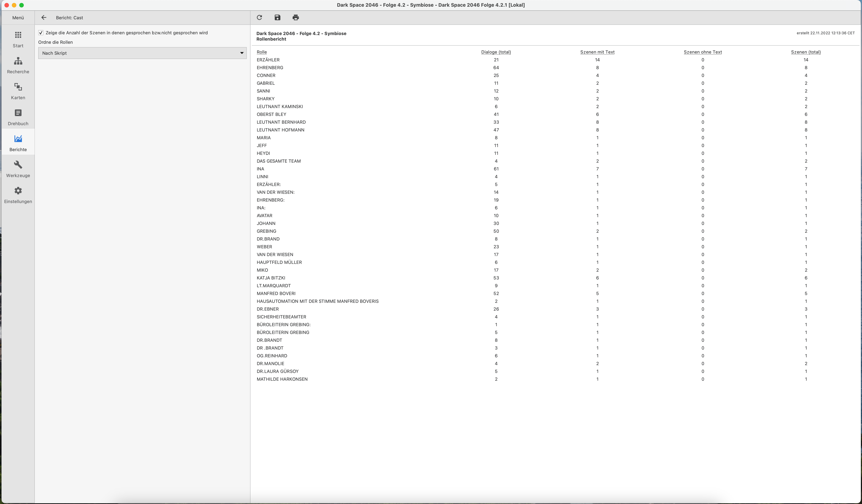
Task: Select the AVATAR role
Action: click(x=264, y=216)
